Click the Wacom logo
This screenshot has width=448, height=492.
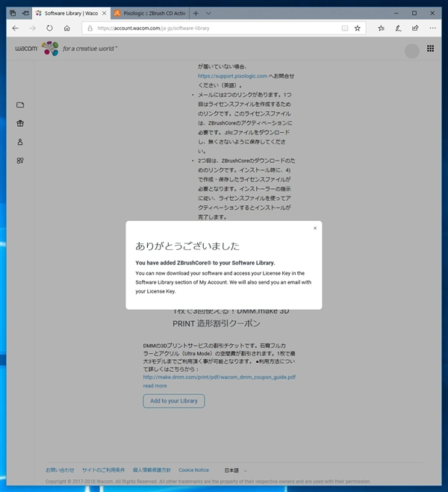[x=37, y=49]
